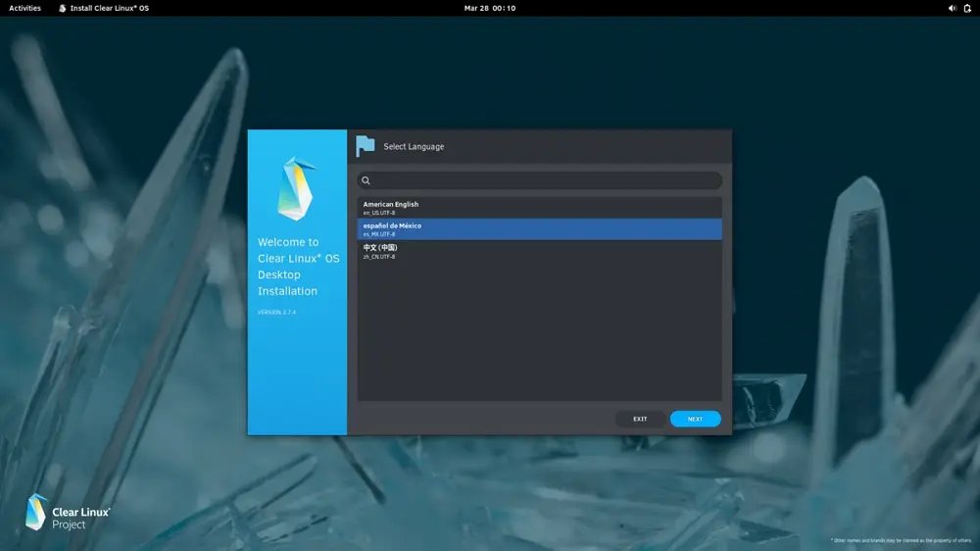Image resolution: width=980 pixels, height=551 pixels.
Task: Select español de México language
Action: pos(539,229)
